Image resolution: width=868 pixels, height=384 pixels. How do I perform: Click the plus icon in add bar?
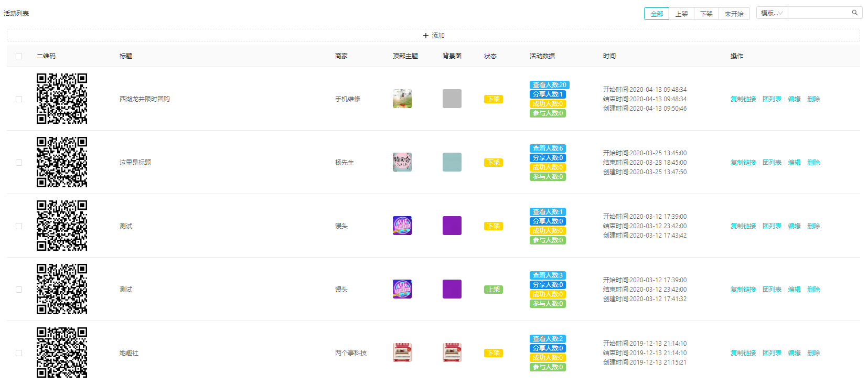tap(426, 36)
